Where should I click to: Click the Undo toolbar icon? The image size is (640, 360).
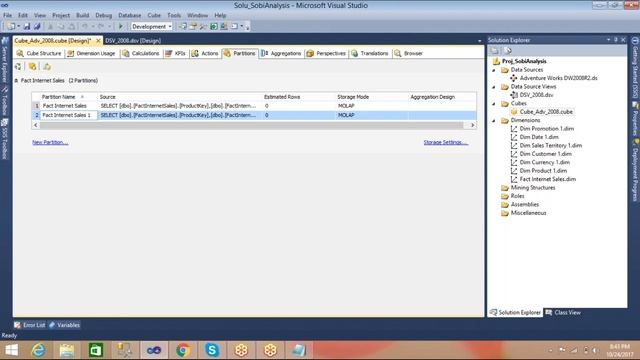(x=85, y=27)
